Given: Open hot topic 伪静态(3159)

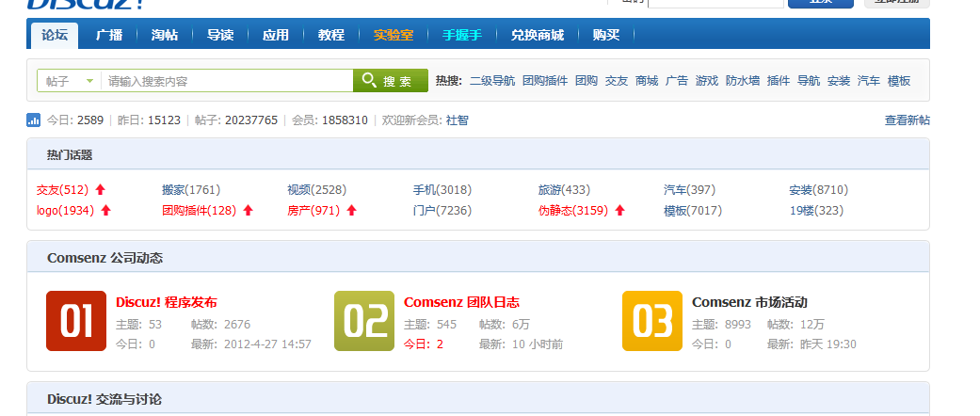Looking at the screenshot, I should pyautogui.click(x=573, y=211).
